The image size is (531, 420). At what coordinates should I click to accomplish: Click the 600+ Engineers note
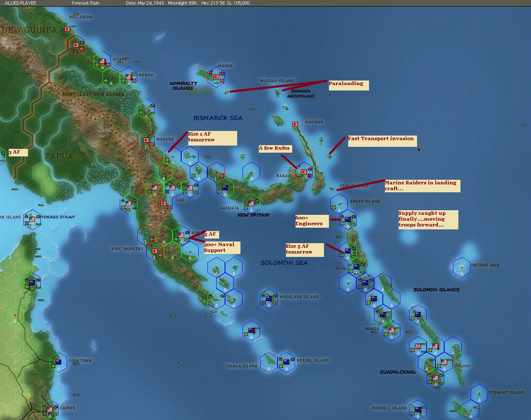[311, 221]
